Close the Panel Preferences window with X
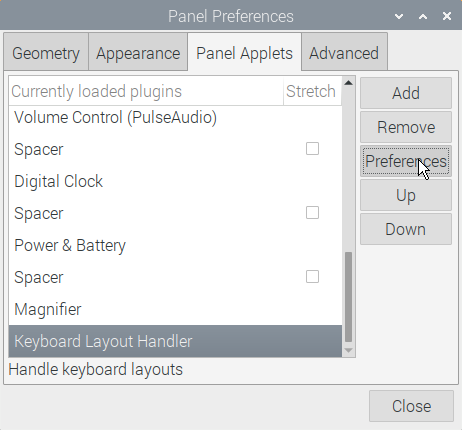Image resolution: width=462 pixels, height=430 pixels. pyautogui.click(x=447, y=16)
